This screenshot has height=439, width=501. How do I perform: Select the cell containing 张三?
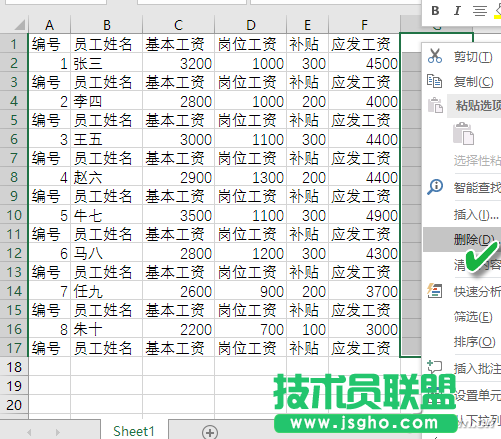106,63
